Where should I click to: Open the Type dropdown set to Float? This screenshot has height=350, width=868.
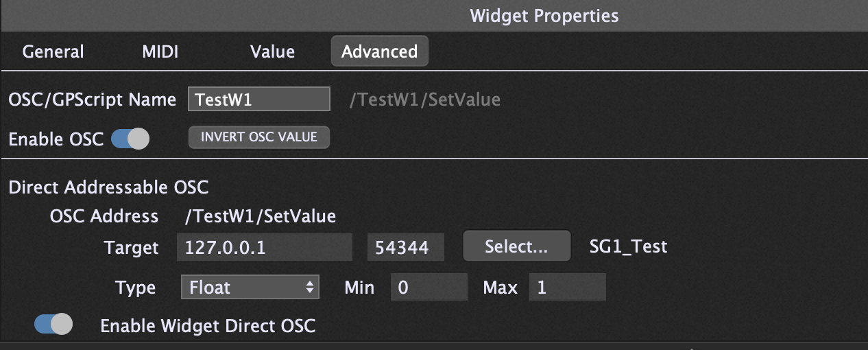[250, 288]
